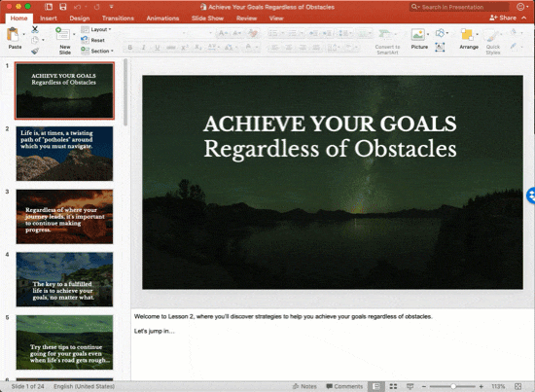This screenshot has height=392, width=535.
Task: Toggle Strikethrough formatting
Action: click(x=171, y=48)
